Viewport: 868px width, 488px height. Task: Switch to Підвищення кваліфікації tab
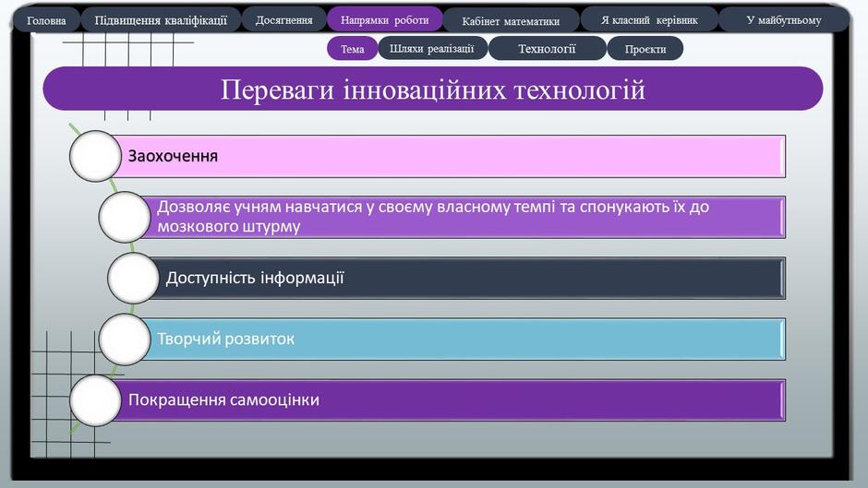[x=161, y=20]
